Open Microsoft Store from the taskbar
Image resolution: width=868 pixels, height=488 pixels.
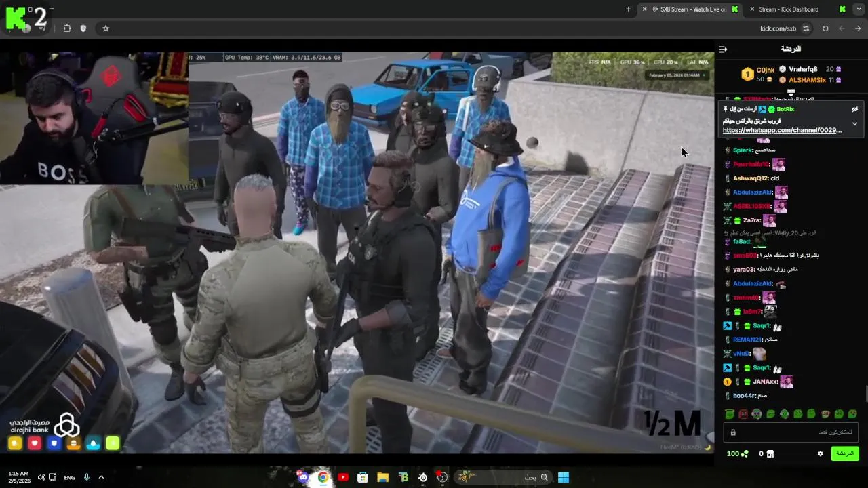pyautogui.click(x=363, y=477)
